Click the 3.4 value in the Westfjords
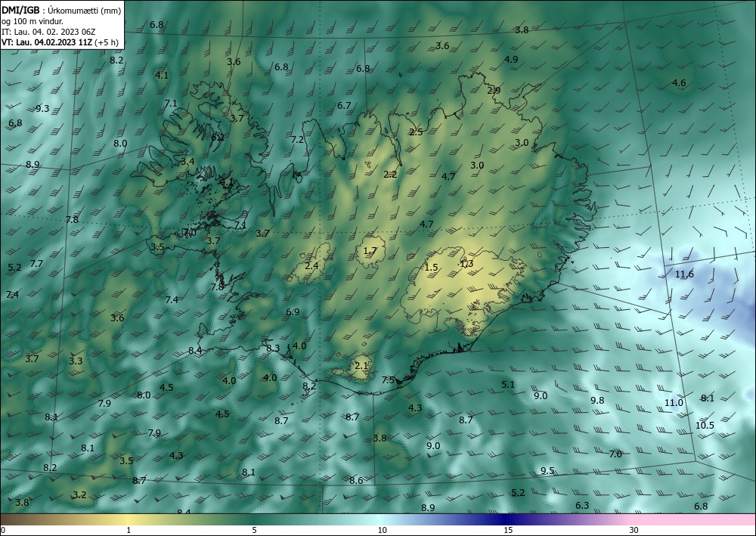 pos(187,162)
